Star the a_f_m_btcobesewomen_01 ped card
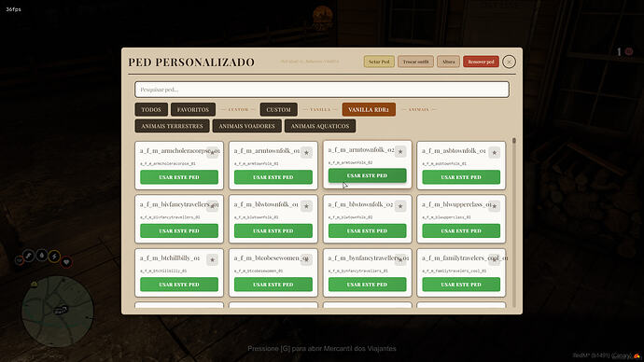Screen dimensions: 644x362 point(306,259)
